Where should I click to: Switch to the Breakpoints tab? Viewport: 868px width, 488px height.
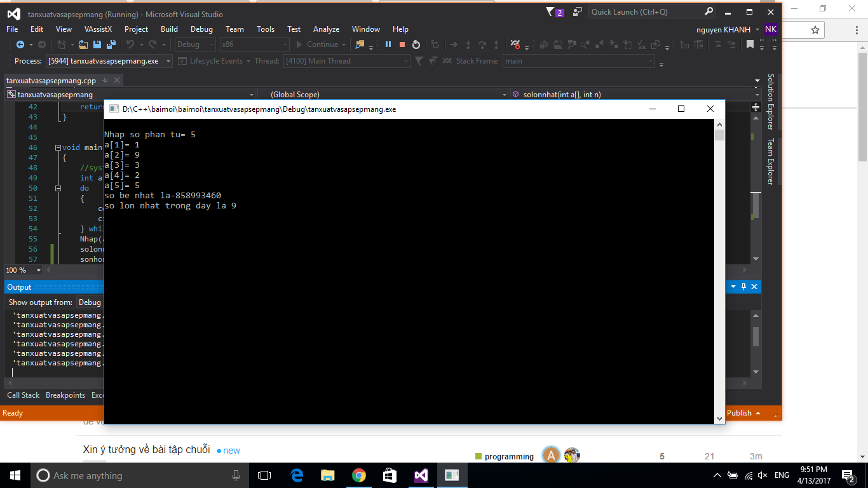tap(65, 395)
